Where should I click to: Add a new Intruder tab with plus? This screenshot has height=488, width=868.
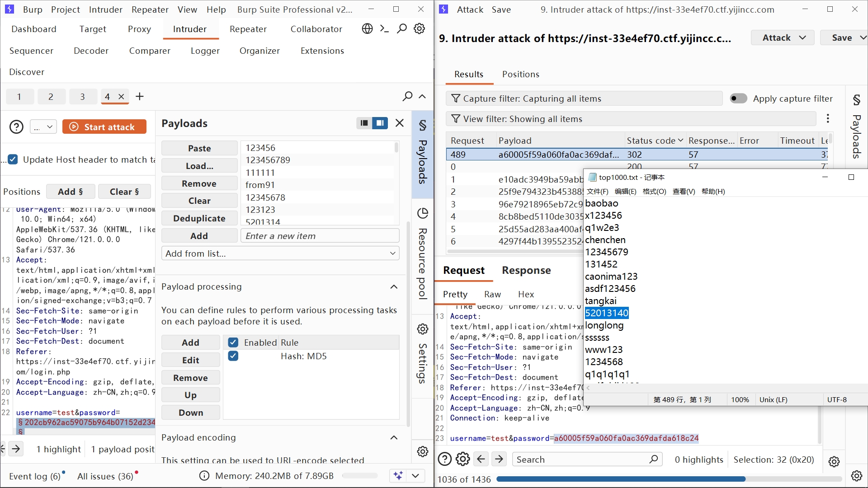pos(140,96)
